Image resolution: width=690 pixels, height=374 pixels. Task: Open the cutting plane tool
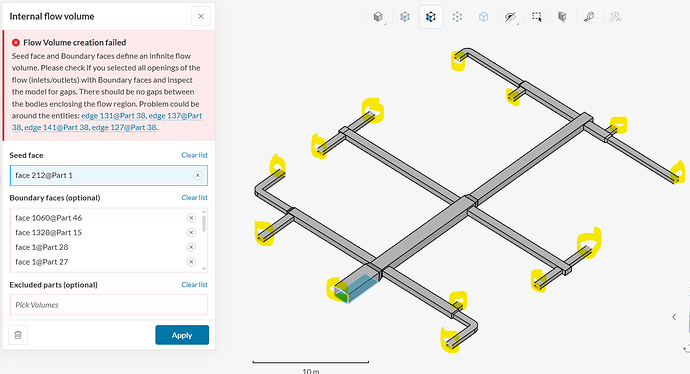pyautogui.click(x=562, y=17)
